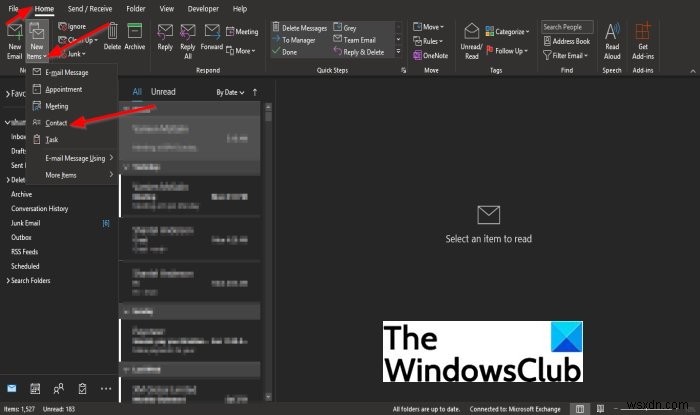Viewport: 700px width, 415px height.
Task: Open Get Add-ins
Action: [x=643, y=41]
